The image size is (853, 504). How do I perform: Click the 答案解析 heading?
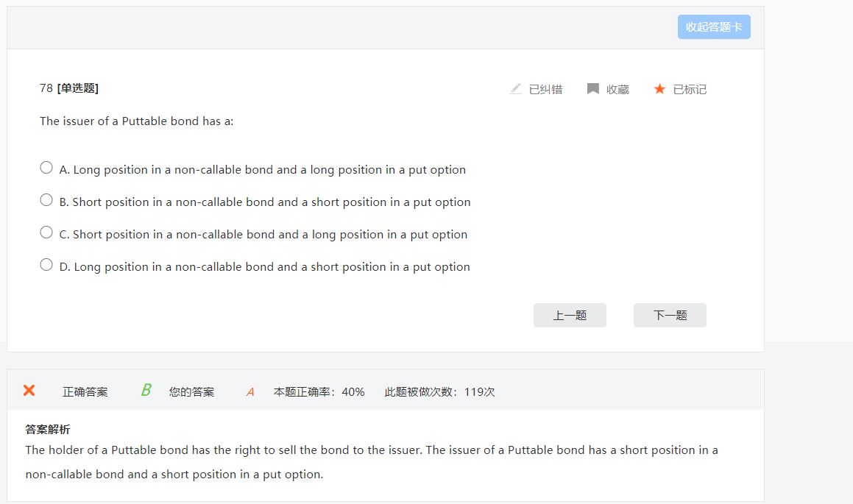point(48,430)
